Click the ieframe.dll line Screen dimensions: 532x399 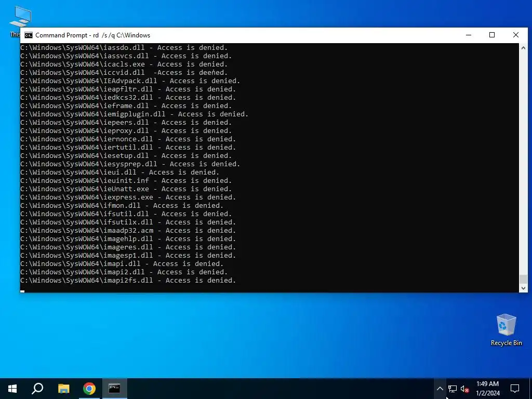126,106
